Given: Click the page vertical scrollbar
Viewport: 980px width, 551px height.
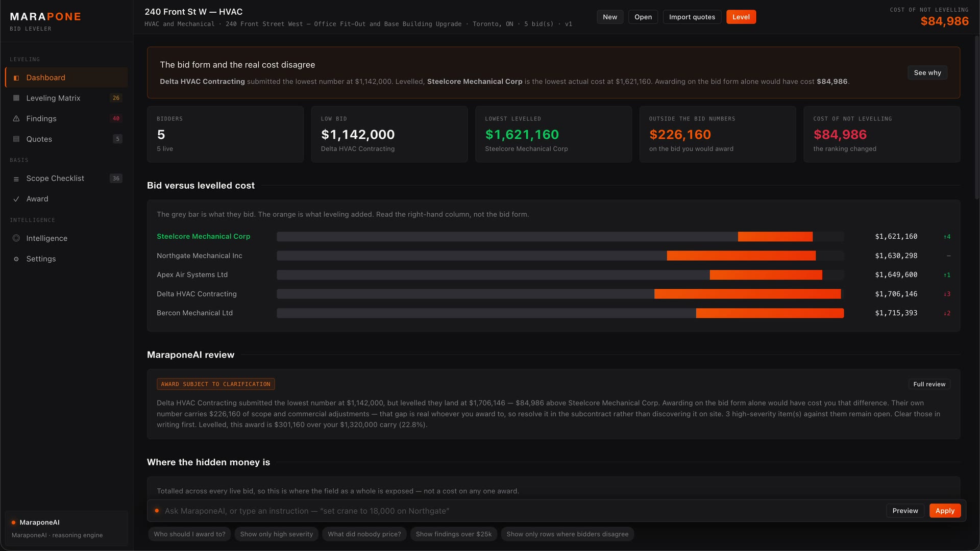Looking at the screenshot, I should point(977,117).
